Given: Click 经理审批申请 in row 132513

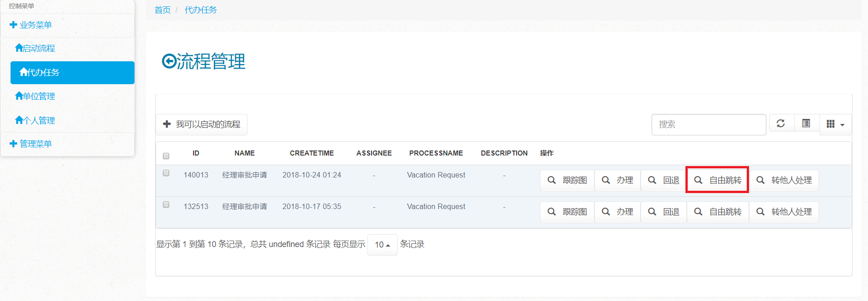Looking at the screenshot, I should 244,206.
